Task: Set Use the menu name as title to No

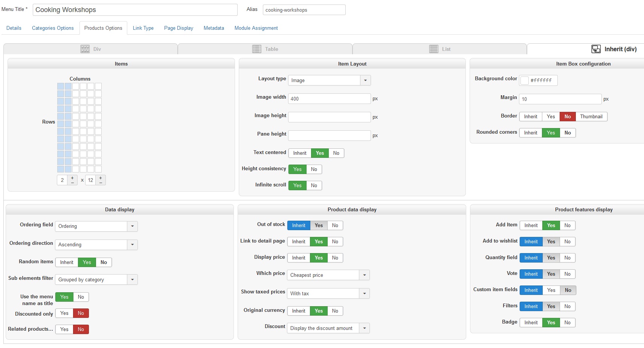Action: [x=81, y=297]
